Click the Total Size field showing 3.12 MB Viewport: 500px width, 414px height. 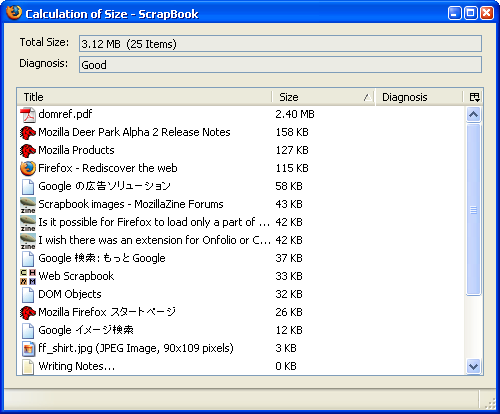[280, 44]
